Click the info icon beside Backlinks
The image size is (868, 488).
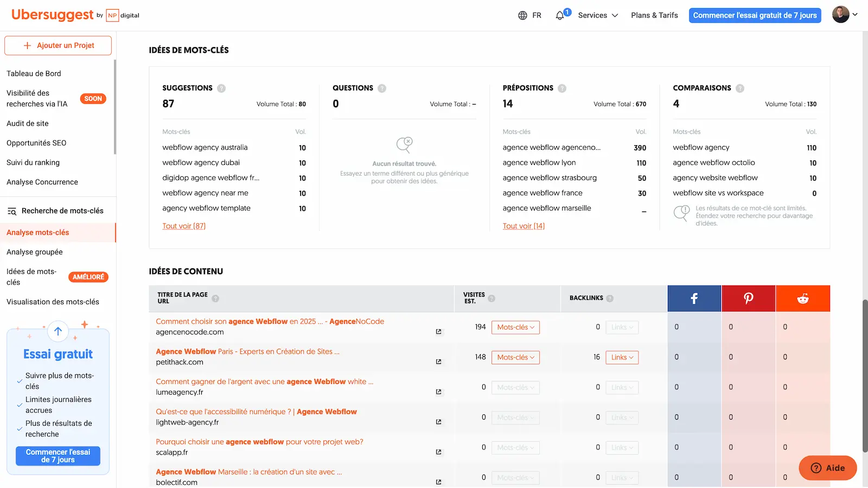pos(610,298)
